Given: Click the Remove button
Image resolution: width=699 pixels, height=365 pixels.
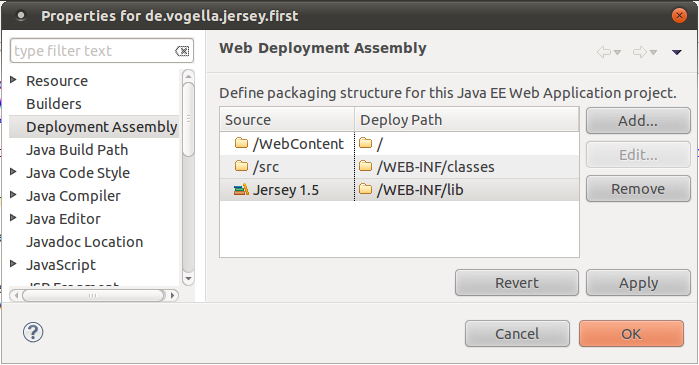Looking at the screenshot, I should point(638,189).
